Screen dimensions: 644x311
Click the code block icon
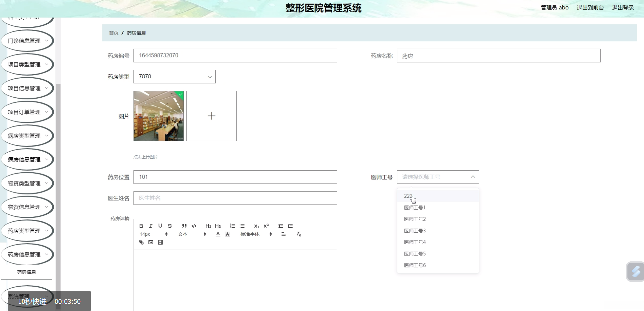click(x=194, y=226)
